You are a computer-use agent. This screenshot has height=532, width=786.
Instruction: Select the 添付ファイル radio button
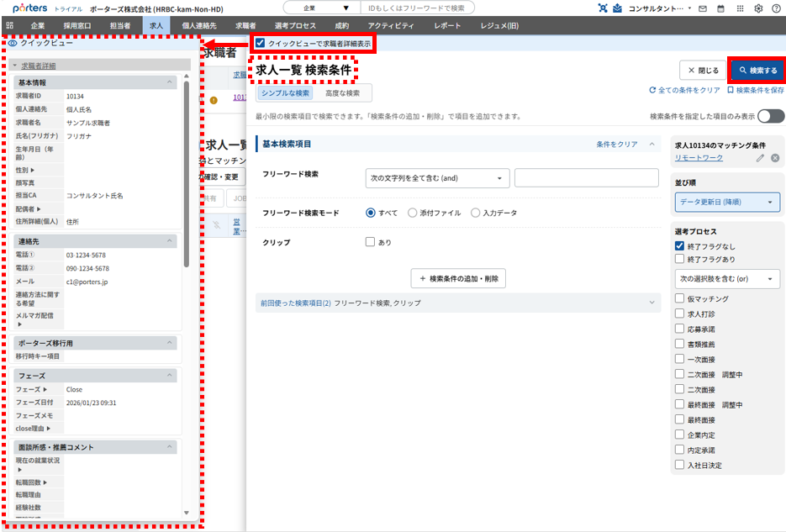(x=413, y=213)
